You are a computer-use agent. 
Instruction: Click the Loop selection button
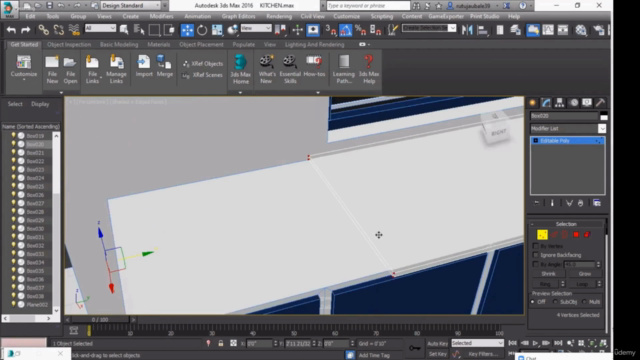pyautogui.click(x=582, y=284)
